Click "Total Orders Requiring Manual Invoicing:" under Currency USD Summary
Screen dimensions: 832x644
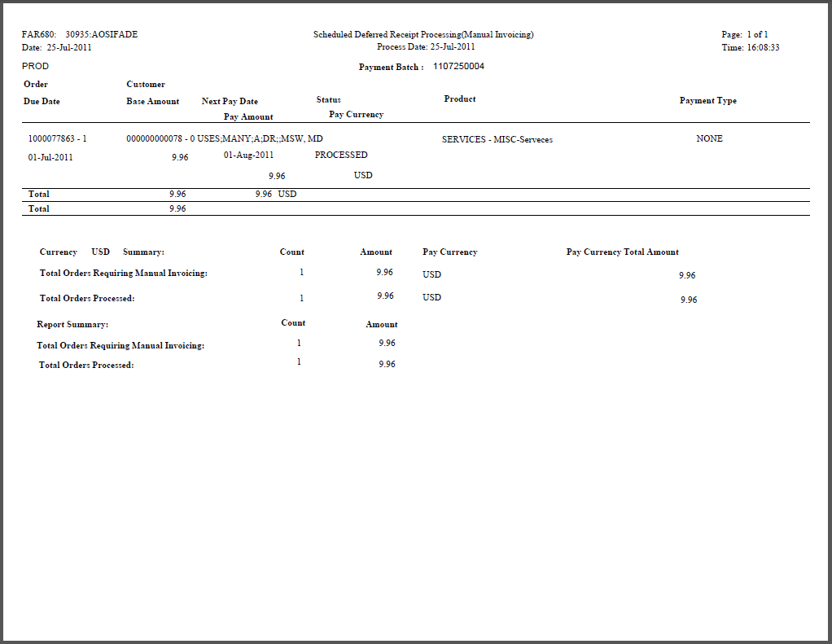124,274
